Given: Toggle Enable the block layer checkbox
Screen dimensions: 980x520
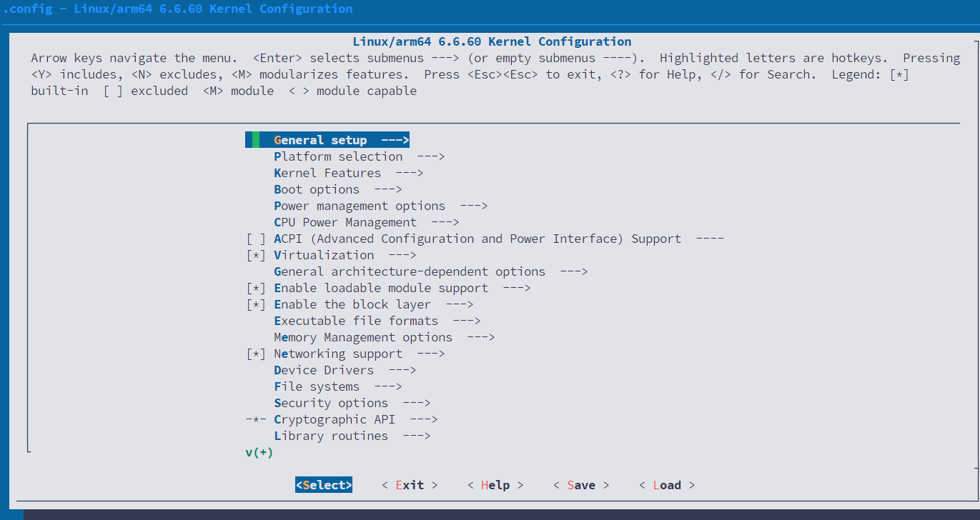Looking at the screenshot, I should (x=255, y=304).
